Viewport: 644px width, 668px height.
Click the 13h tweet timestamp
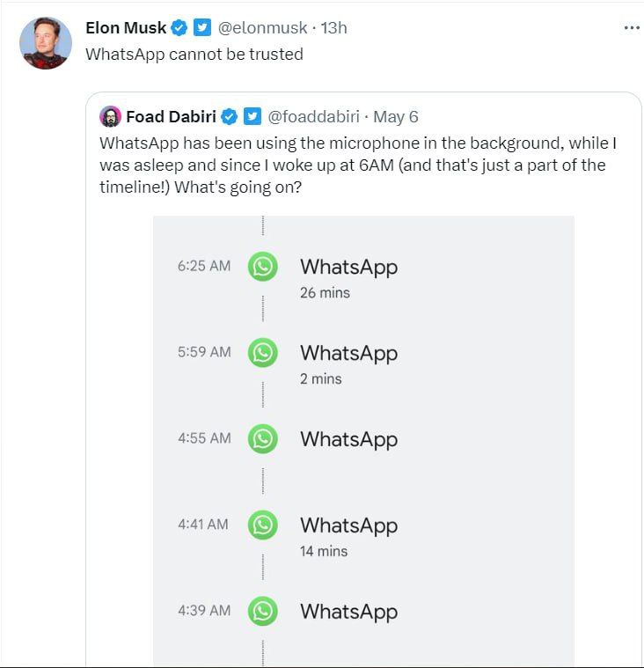[x=334, y=28]
